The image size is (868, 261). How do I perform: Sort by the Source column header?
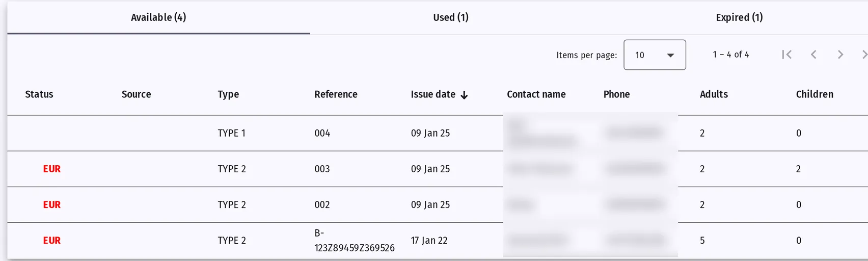point(136,94)
